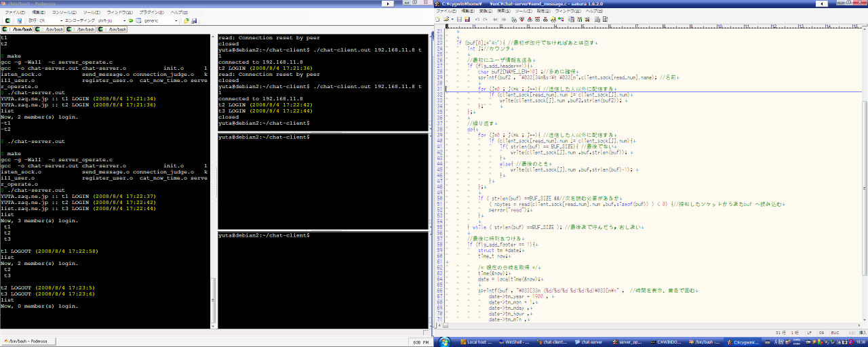Open Poderosa プラグイン(P) menu

pyautogui.click(x=151, y=12)
